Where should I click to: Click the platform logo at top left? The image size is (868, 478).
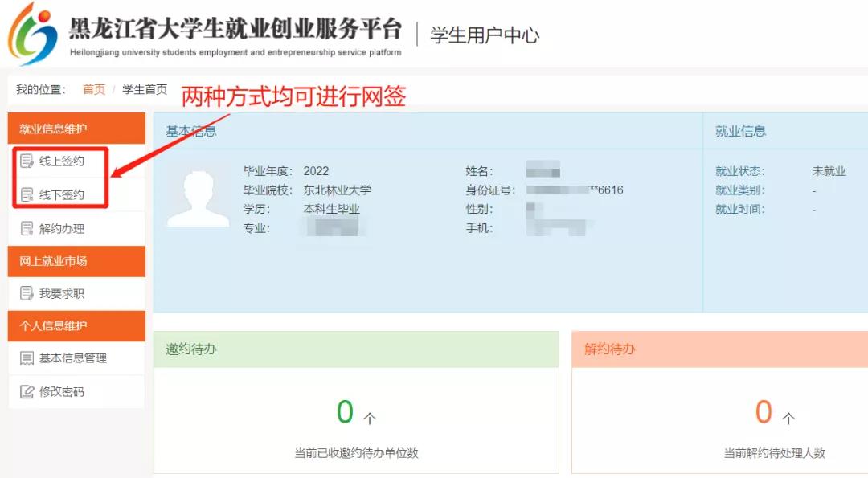[33, 34]
